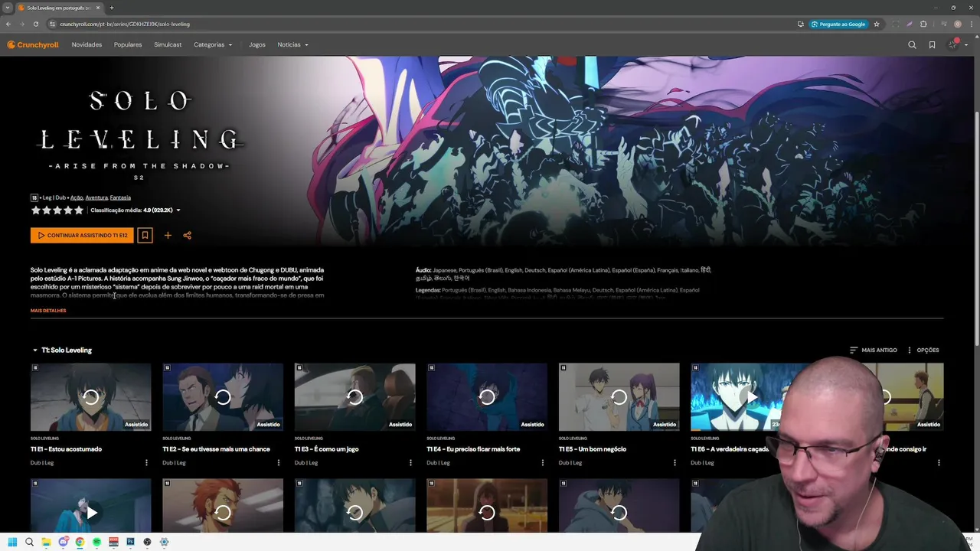Viewport: 980px width, 551px height.
Task: Open Crunchyroll site search
Action: [912, 45]
